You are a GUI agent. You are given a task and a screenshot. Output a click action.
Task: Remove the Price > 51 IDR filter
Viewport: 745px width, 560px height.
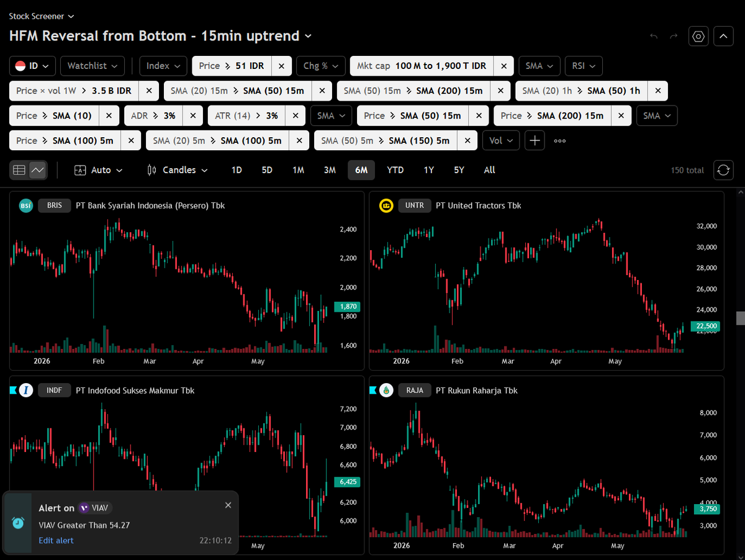pos(281,66)
